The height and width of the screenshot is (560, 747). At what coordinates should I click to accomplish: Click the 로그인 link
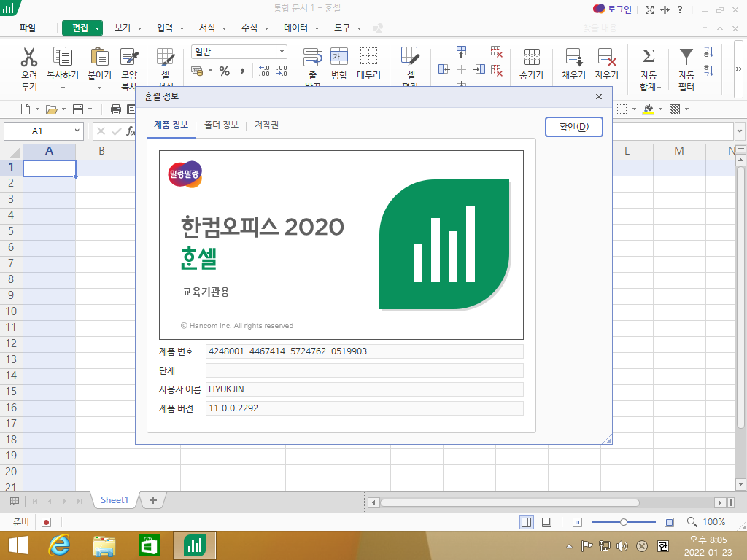point(619,9)
